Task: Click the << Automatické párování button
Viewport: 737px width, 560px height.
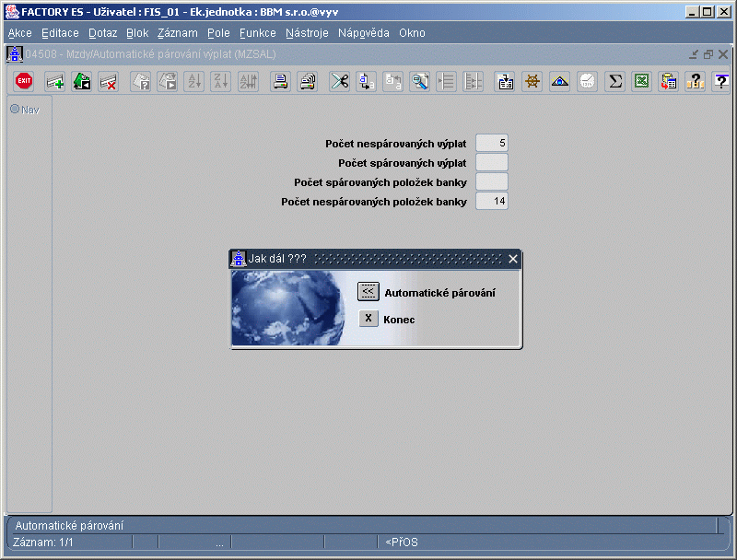Action: coord(368,292)
